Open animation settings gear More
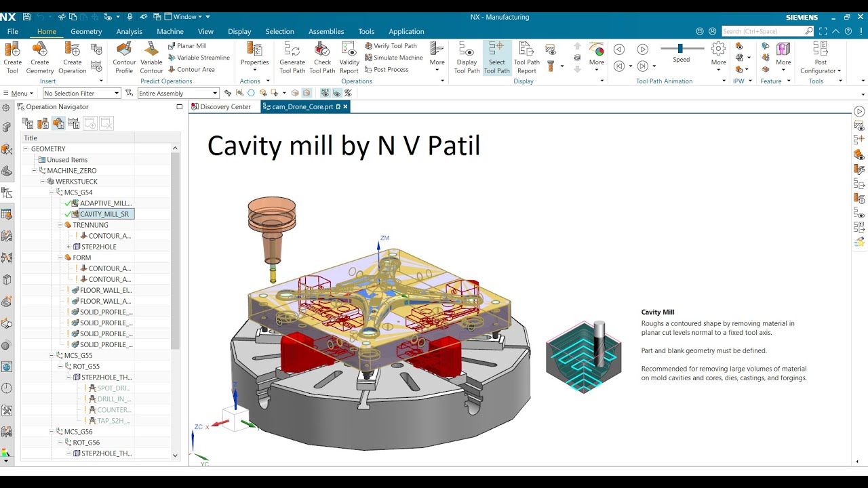The height and width of the screenshot is (488, 868). (x=718, y=54)
